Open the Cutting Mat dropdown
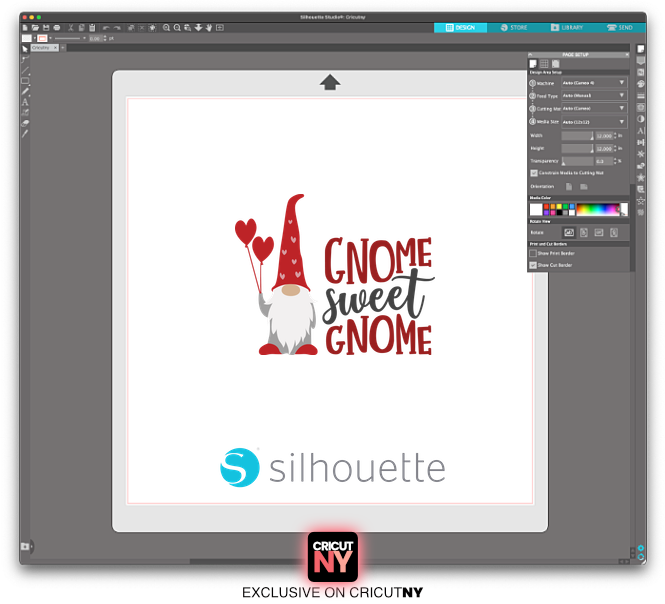The width and height of the screenshot is (665, 604). coord(594,108)
